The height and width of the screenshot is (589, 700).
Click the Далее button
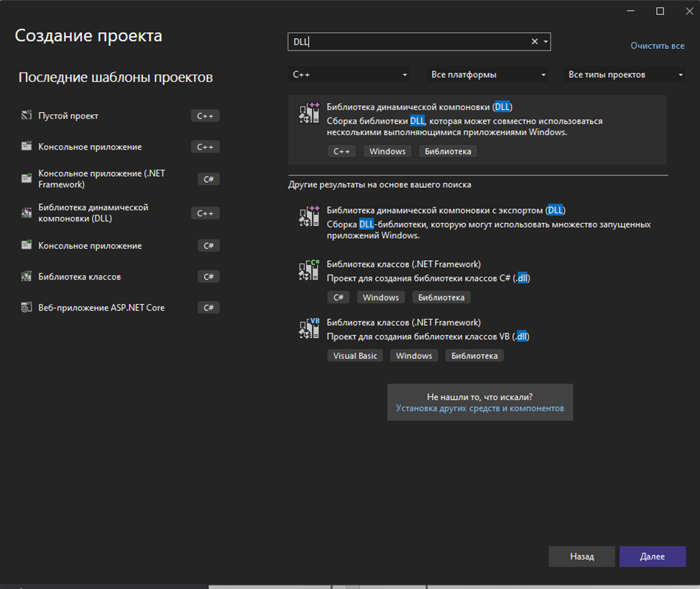click(x=653, y=557)
